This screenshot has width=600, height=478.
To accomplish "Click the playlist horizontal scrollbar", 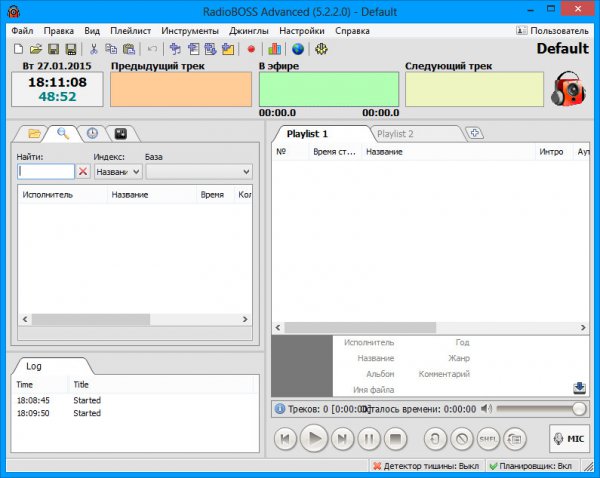I will (430, 328).
